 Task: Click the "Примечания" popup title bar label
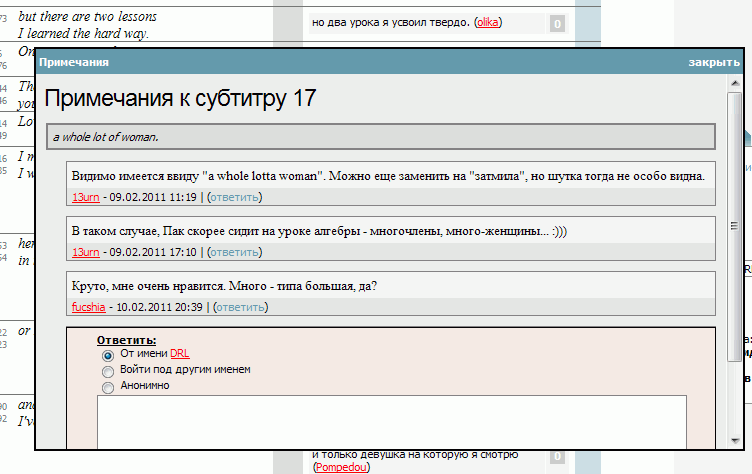pyautogui.click(x=74, y=62)
